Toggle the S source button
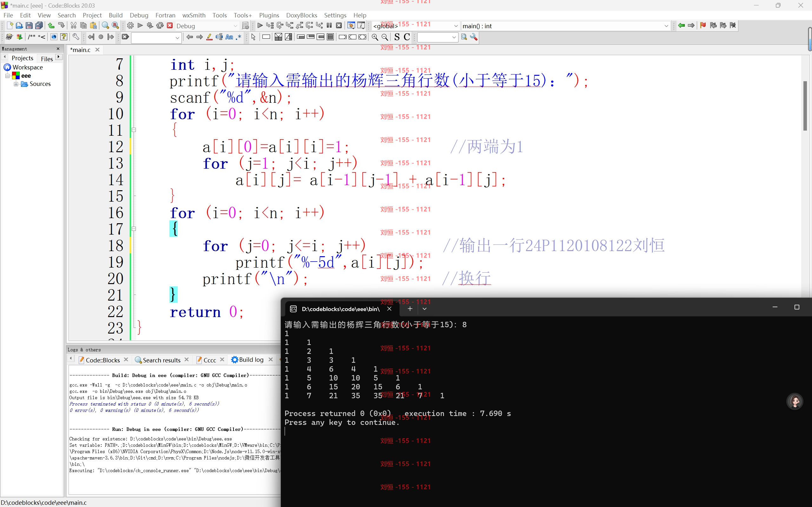Screen dimensions: 812x507 [x=397, y=37]
